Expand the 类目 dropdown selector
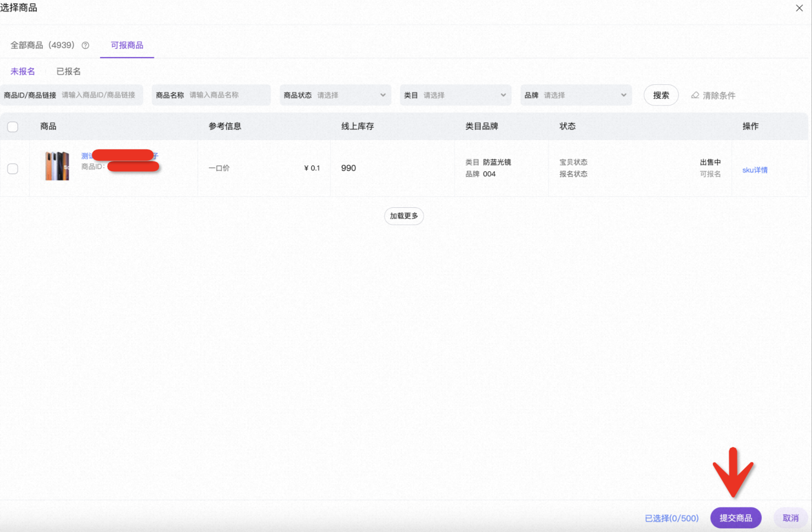This screenshot has width=812, height=532. click(x=456, y=95)
